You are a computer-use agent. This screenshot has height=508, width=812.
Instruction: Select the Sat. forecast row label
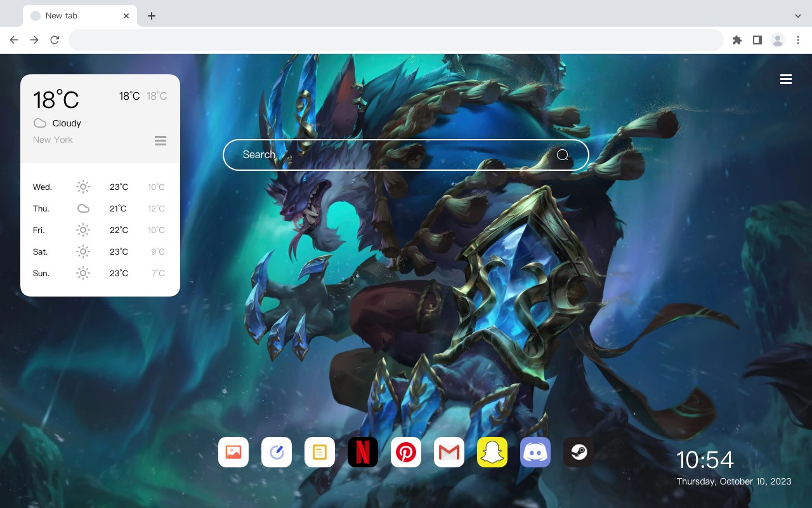coord(41,251)
